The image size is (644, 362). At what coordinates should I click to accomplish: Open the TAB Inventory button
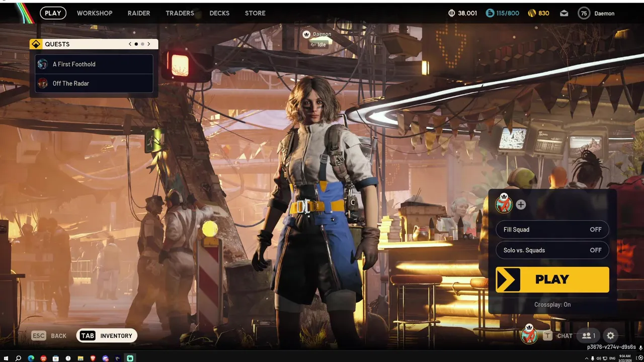pyautogui.click(x=107, y=336)
